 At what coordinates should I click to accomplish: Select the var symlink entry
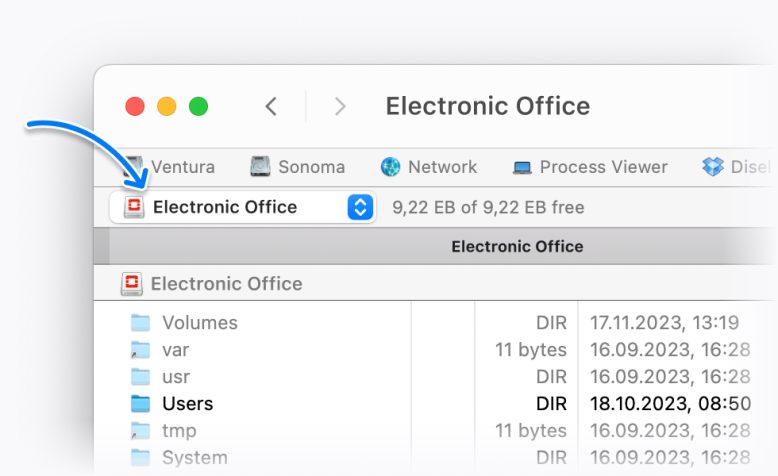(175, 350)
